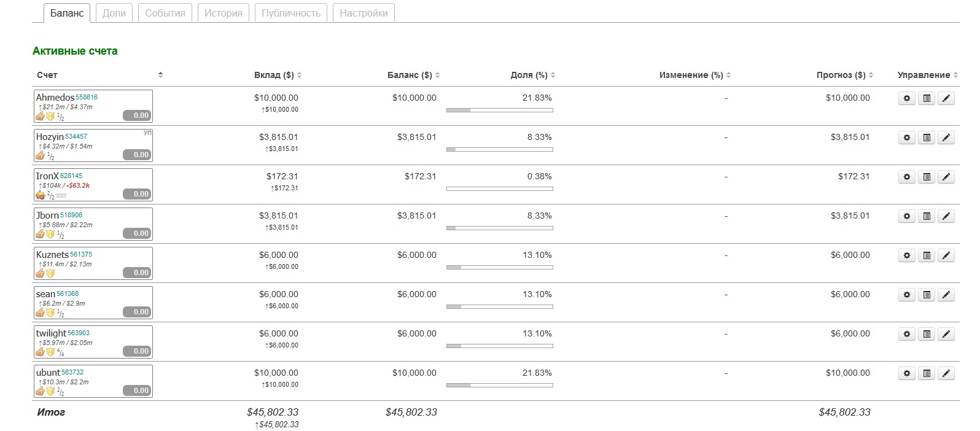
Task: Click the pencil edit icon for IronX
Action: click(946, 177)
